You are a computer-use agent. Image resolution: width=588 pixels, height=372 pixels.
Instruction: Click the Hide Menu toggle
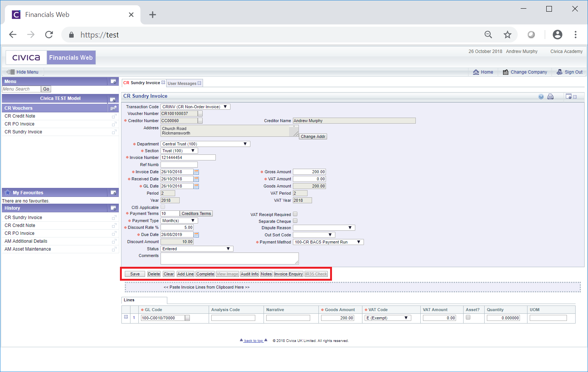23,72
